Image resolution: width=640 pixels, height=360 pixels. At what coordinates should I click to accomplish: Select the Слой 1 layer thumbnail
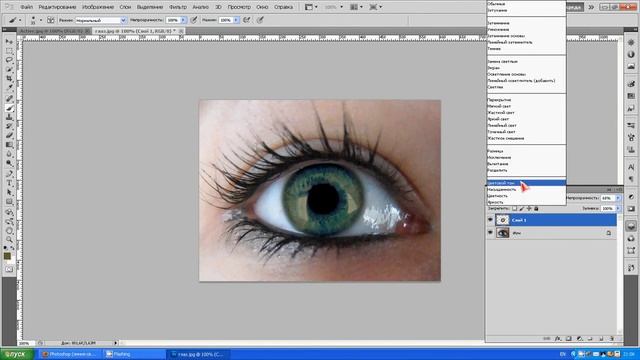click(502, 220)
